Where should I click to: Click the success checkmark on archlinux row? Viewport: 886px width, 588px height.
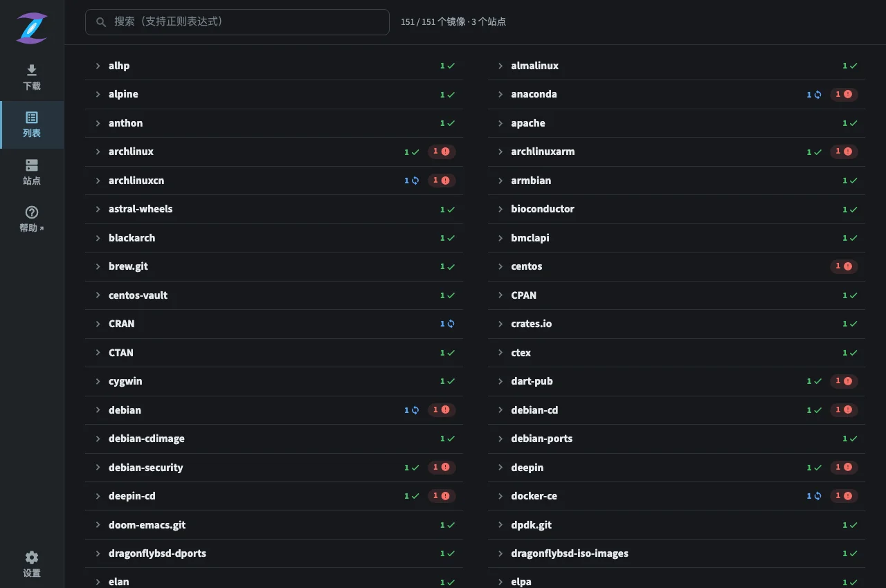tap(415, 151)
